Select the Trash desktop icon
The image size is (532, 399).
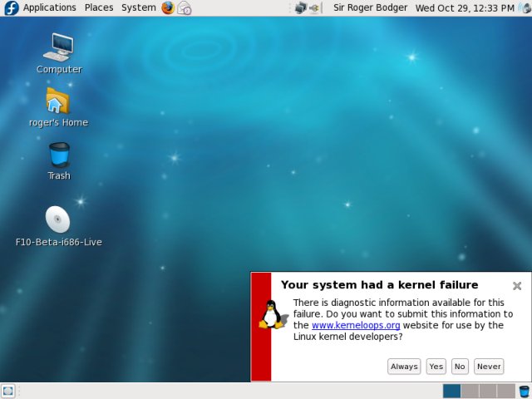[59, 160]
